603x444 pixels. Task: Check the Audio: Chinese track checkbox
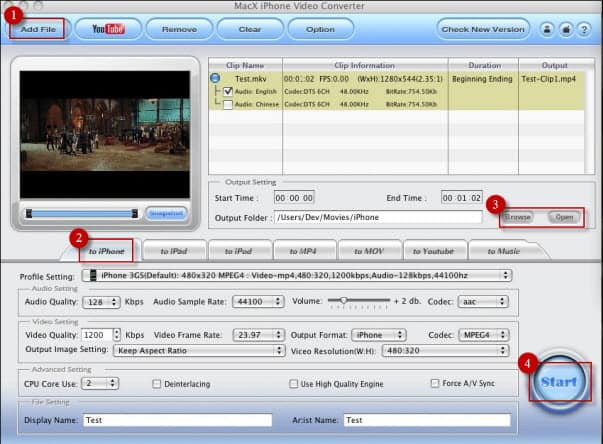pos(228,104)
